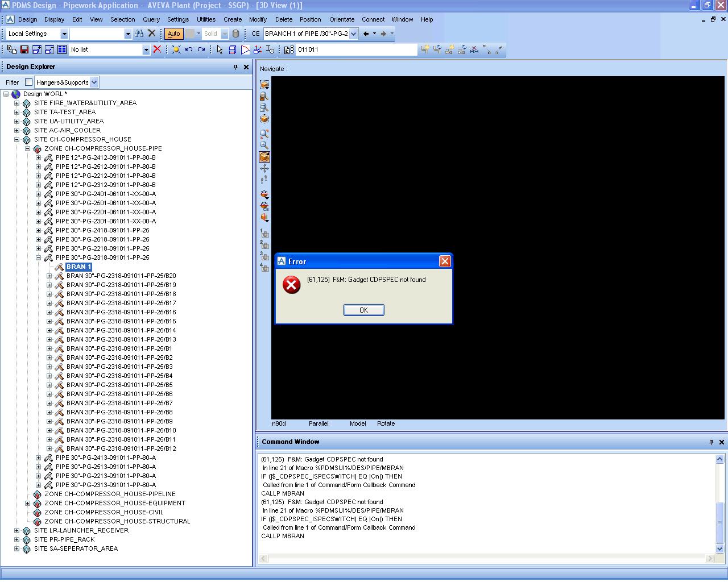
Task: Tick the Filter checkbox in Design Explorer
Action: (29, 82)
